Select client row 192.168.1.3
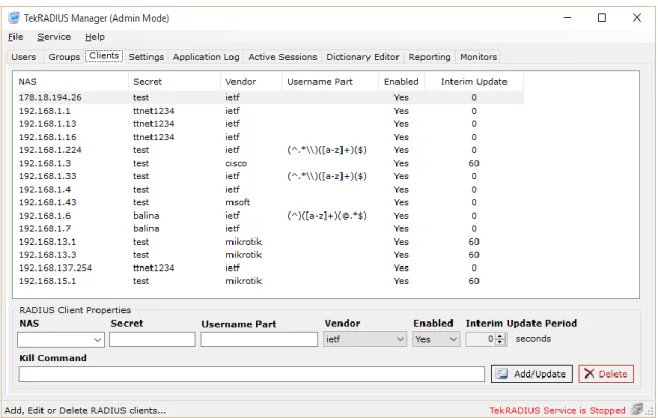Image resolution: width=658 pixels, height=418 pixels. click(x=269, y=163)
